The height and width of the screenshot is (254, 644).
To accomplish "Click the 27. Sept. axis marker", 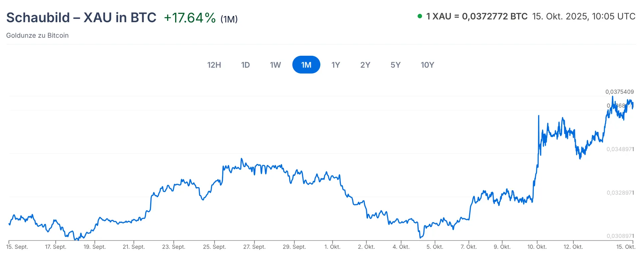I will 254,247.
